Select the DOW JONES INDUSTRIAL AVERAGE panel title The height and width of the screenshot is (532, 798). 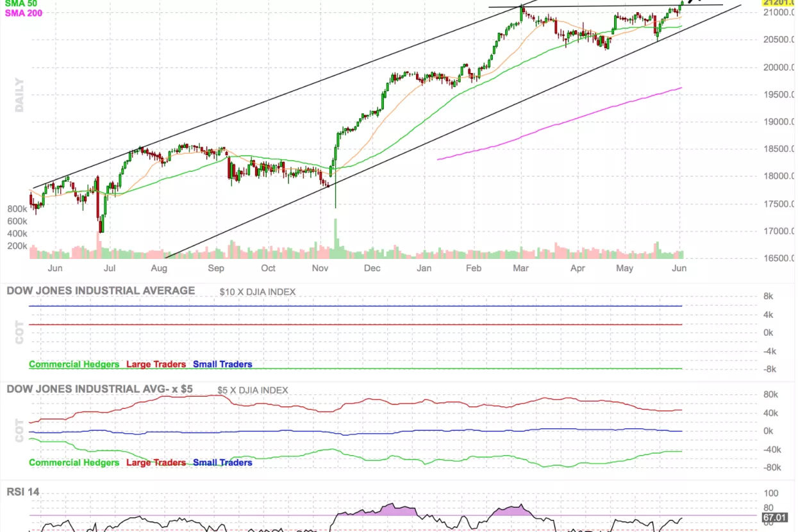(101, 290)
